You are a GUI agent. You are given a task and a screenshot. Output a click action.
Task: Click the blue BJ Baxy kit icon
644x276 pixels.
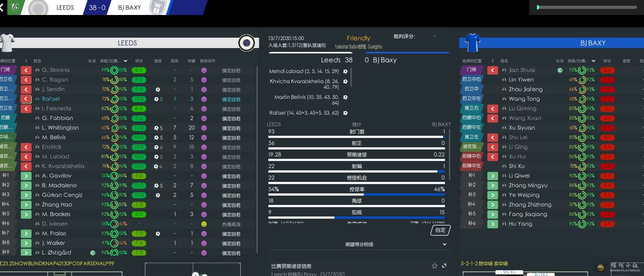472,43
